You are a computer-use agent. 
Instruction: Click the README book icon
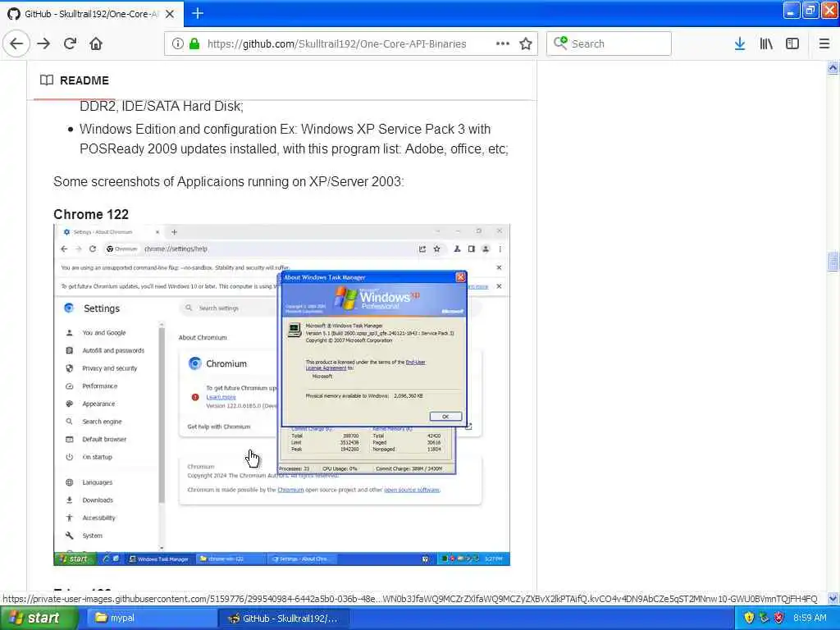tap(47, 80)
